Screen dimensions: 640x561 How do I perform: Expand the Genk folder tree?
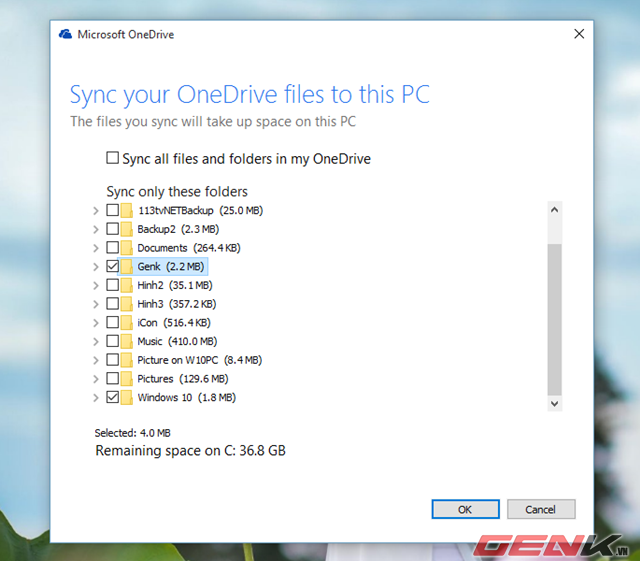(x=96, y=267)
